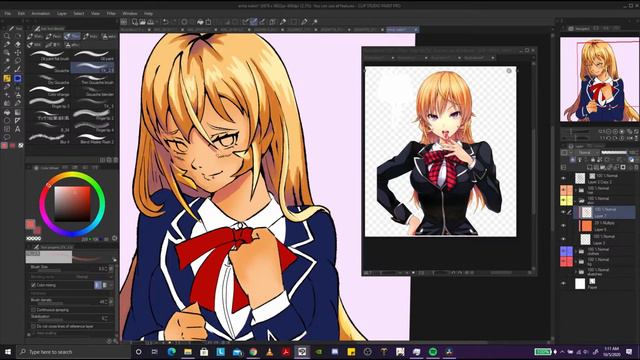Image resolution: width=640 pixels, height=360 pixels.
Task: Open the Windows Start menu
Action: tap(8, 352)
